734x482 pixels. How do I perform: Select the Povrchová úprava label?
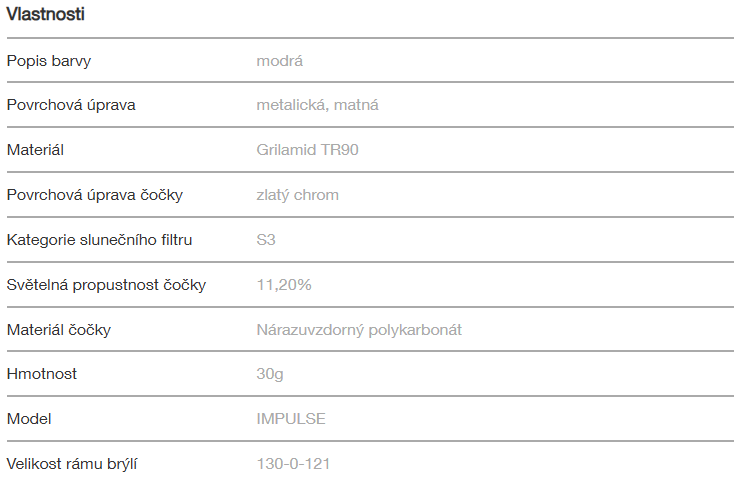click(71, 105)
